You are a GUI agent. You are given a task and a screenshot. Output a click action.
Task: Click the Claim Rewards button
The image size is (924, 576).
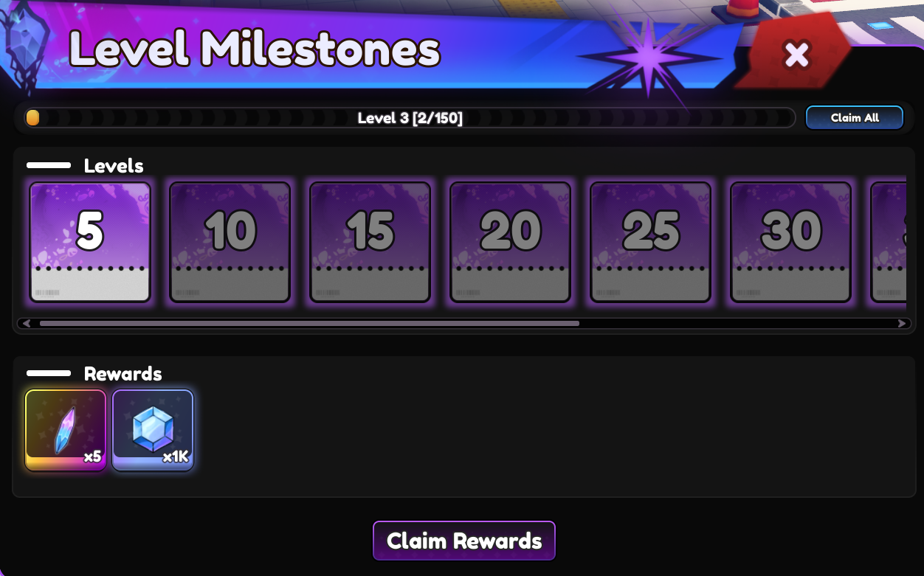(x=464, y=541)
